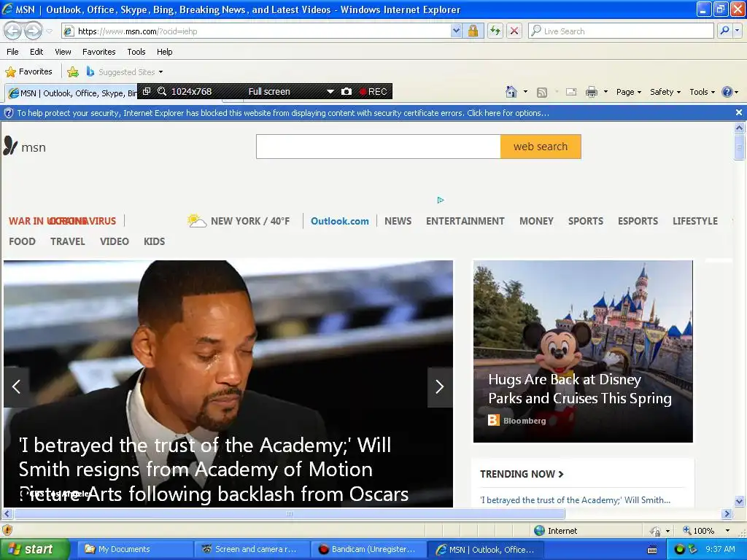Click the Home icon in command bar
This screenshot has width=747, height=560.
pyautogui.click(x=511, y=92)
